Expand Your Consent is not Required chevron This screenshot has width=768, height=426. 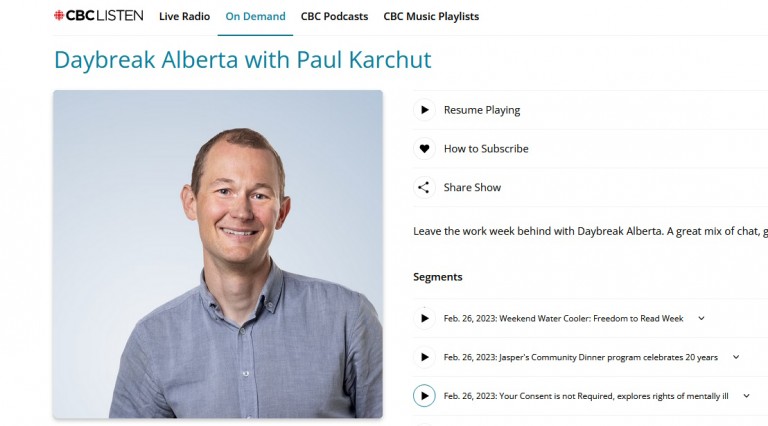pyautogui.click(x=746, y=396)
